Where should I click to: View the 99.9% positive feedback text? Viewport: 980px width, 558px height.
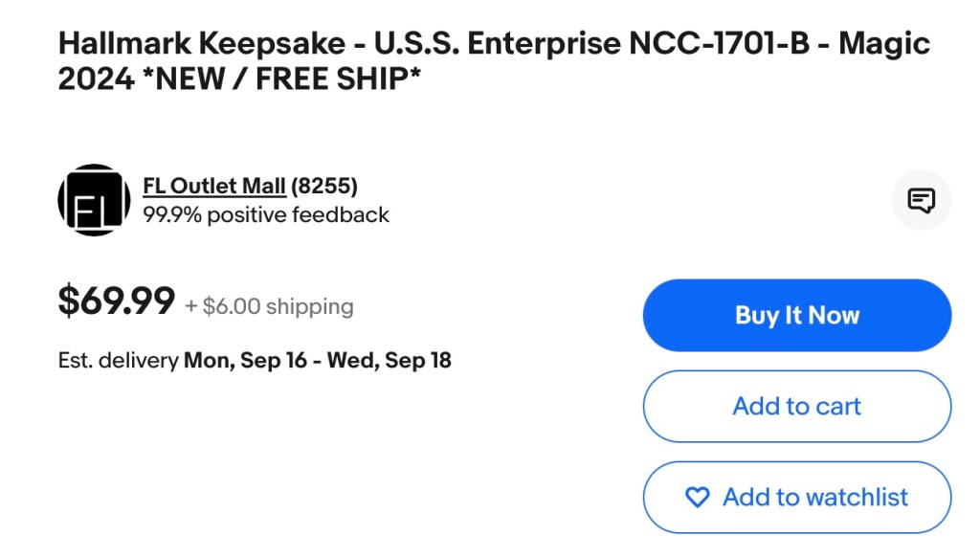pos(266,214)
